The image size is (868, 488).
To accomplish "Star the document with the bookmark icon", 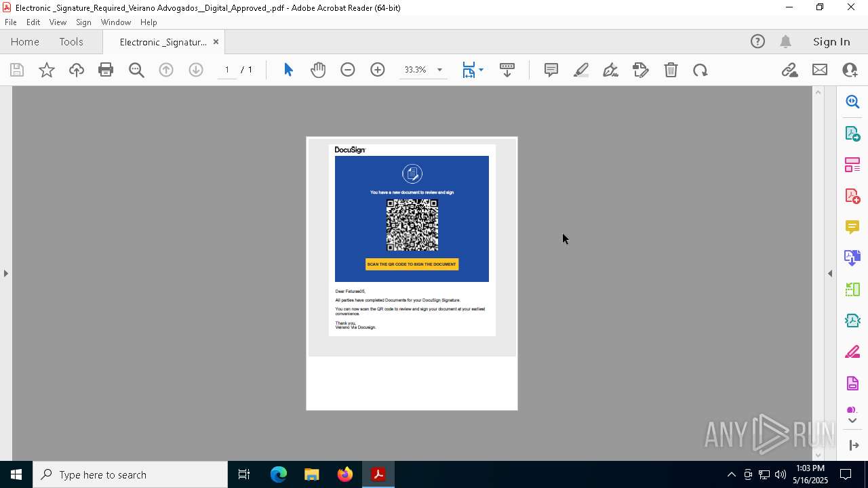I will [x=47, y=70].
